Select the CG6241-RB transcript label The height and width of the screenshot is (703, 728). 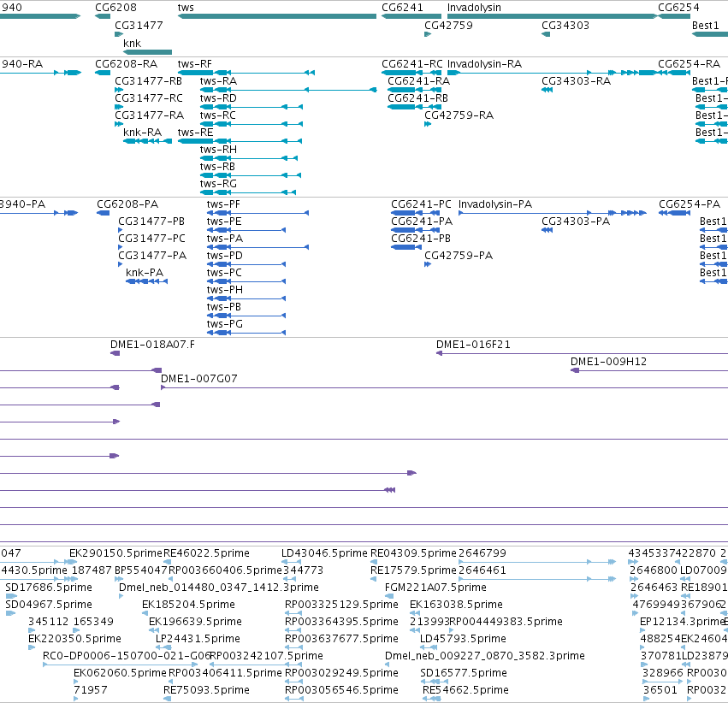(417, 98)
